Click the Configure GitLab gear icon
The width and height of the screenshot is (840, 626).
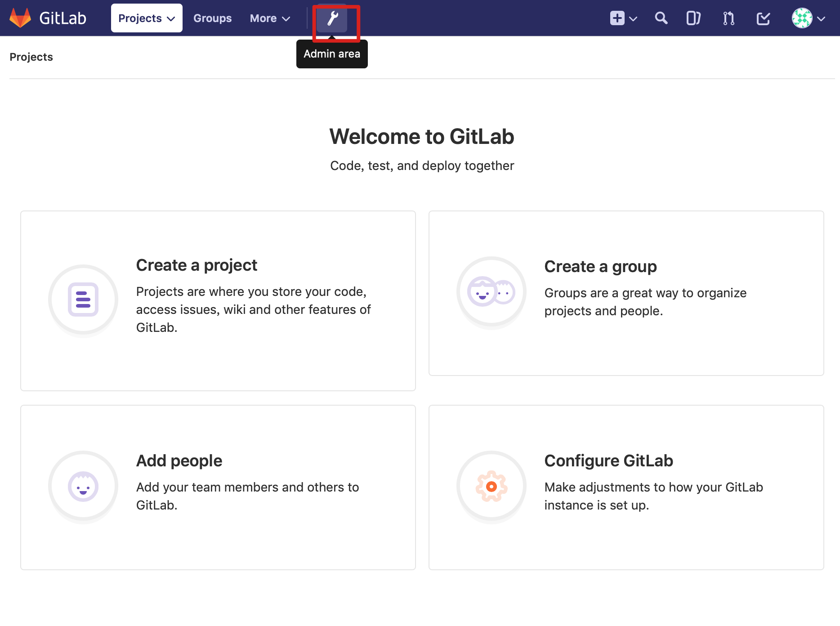coord(491,486)
